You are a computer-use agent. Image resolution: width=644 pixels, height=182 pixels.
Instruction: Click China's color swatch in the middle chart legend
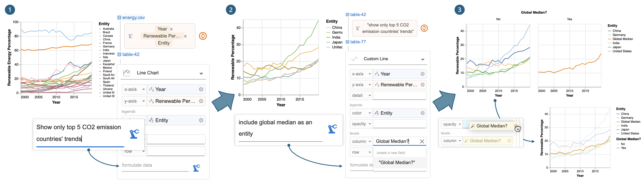328,28
